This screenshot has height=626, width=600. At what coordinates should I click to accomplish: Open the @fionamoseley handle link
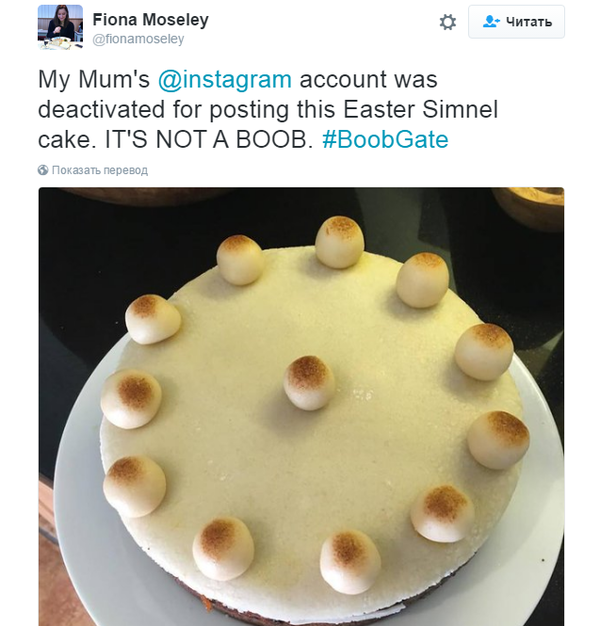(x=138, y=39)
